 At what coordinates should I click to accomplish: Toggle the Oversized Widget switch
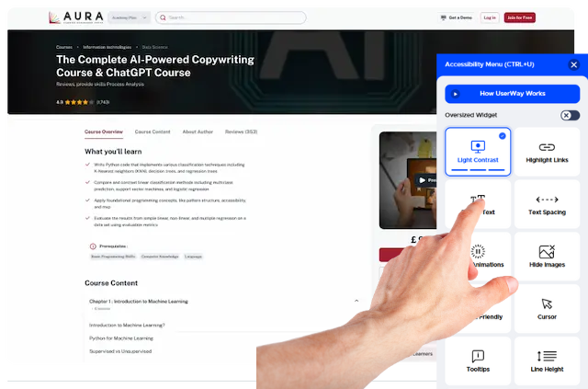(x=570, y=115)
